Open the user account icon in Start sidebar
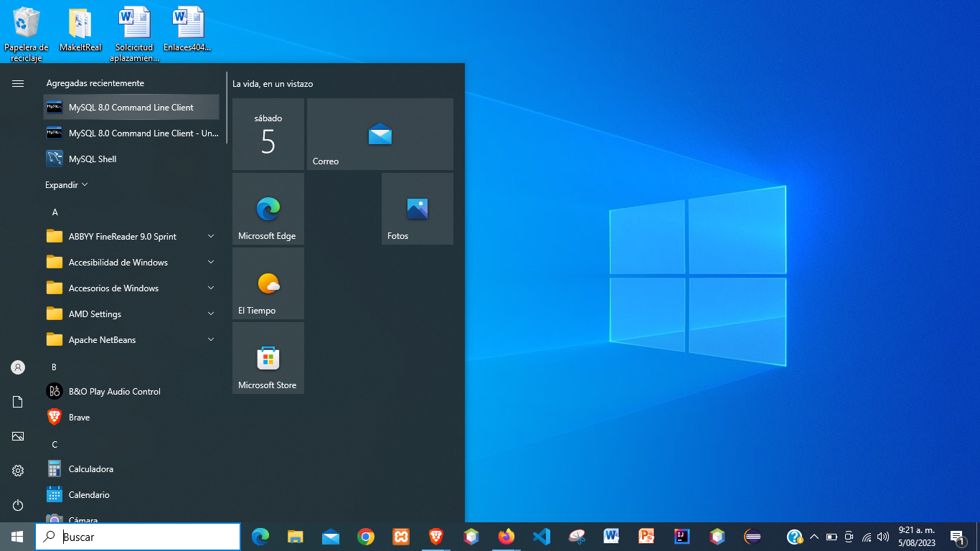Viewport: 980px width, 551px height. (x=18, y=367)
